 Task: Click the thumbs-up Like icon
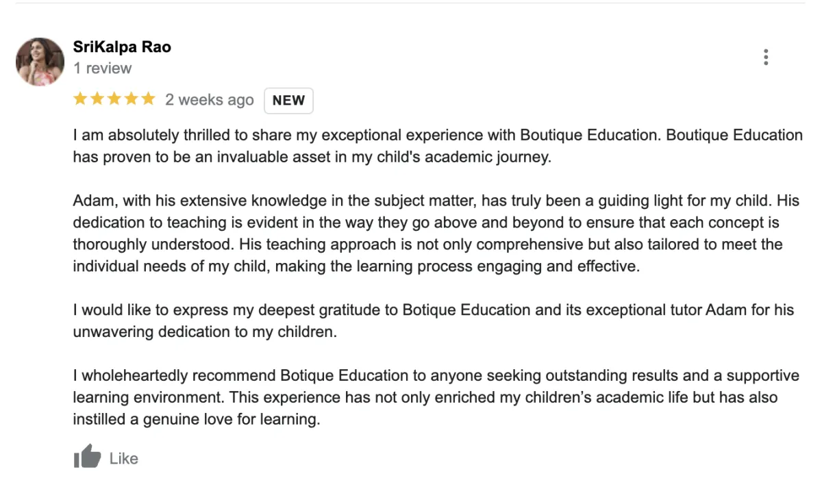point(87,457)
